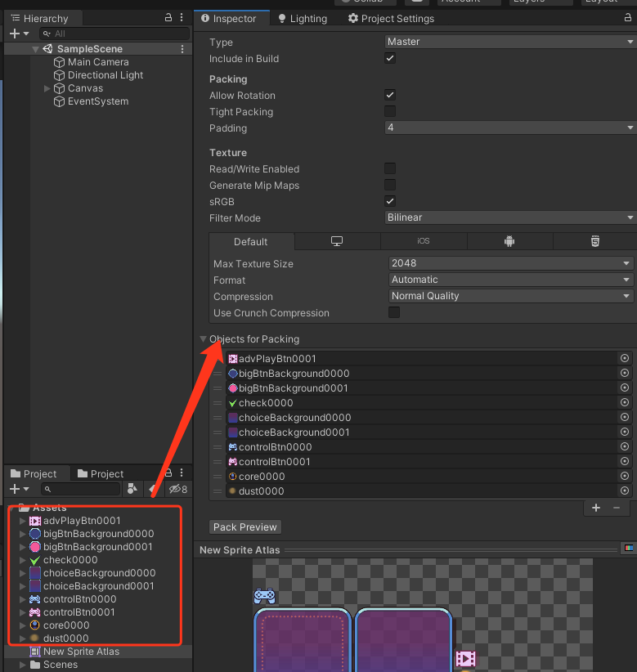
Task: Open object picker for choiceBackground0001 entry
Action: 625,432
